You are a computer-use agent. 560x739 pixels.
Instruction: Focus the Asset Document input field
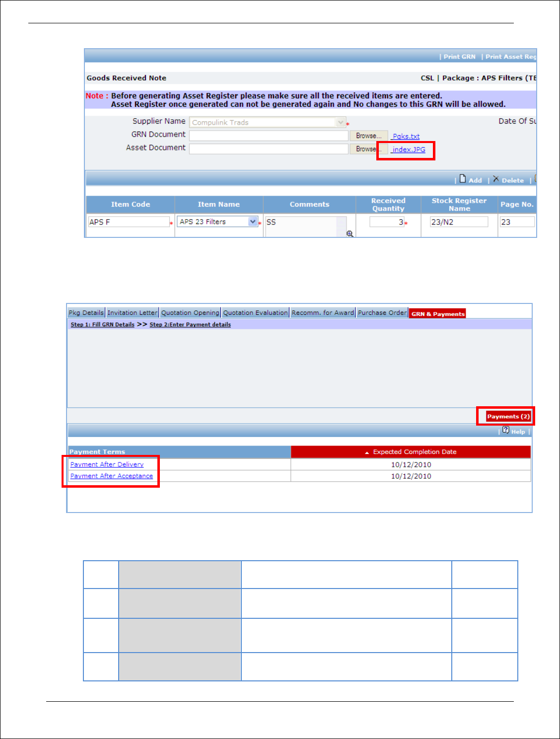269,149
